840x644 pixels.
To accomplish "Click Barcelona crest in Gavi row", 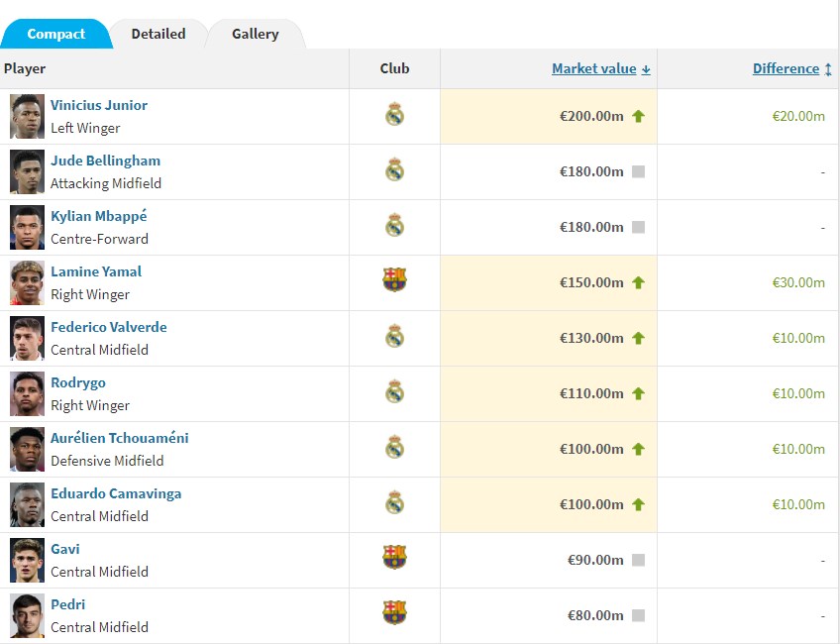I will tap(394, 557).
